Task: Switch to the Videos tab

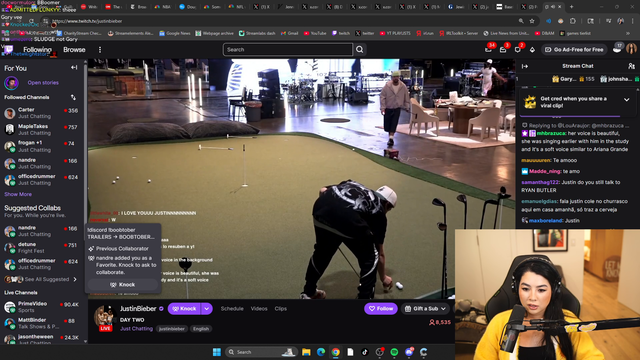Action: coord(259,309)
